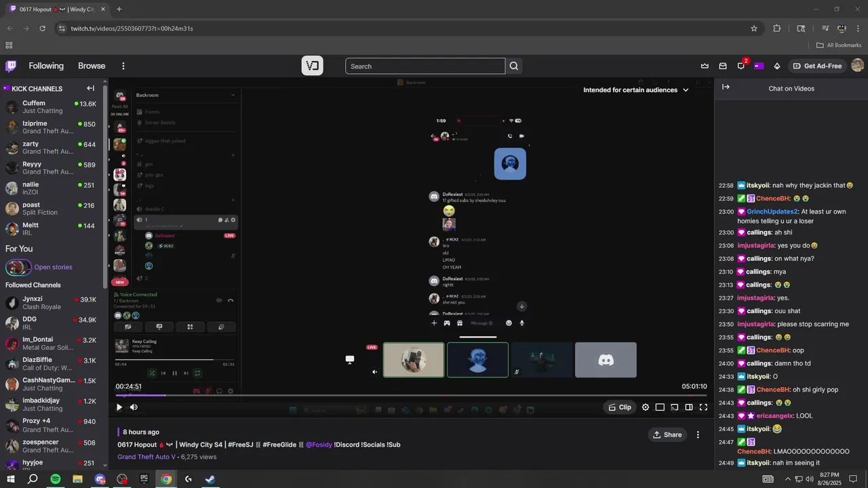Expand the Intended for certain audiences notice

pyautogui.click(x=636, y=89)
